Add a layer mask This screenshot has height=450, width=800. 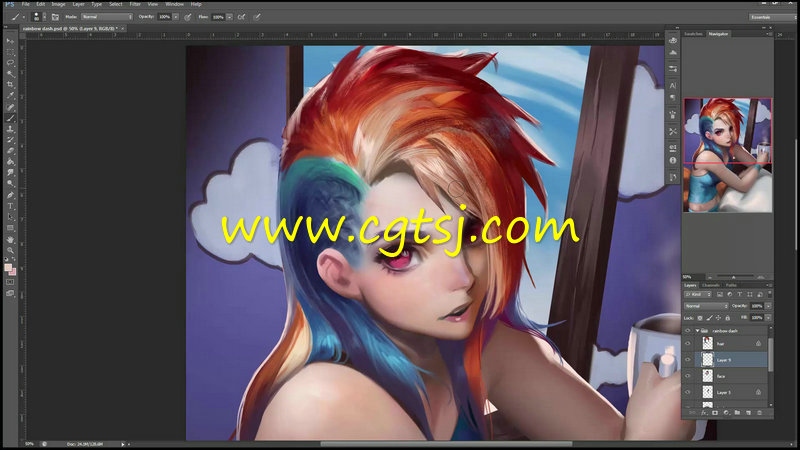(x=715, y=413)
